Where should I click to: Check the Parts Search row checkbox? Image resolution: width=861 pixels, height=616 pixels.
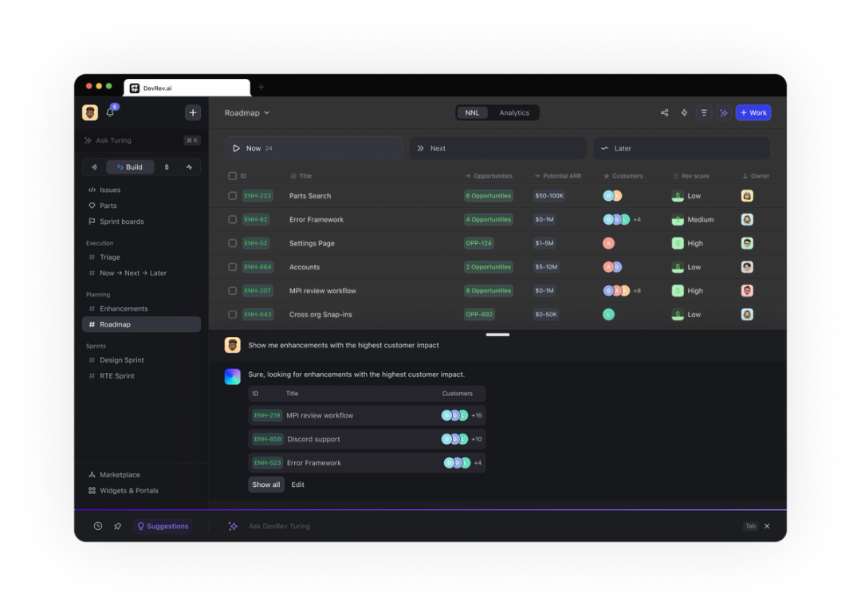point(232,195)
